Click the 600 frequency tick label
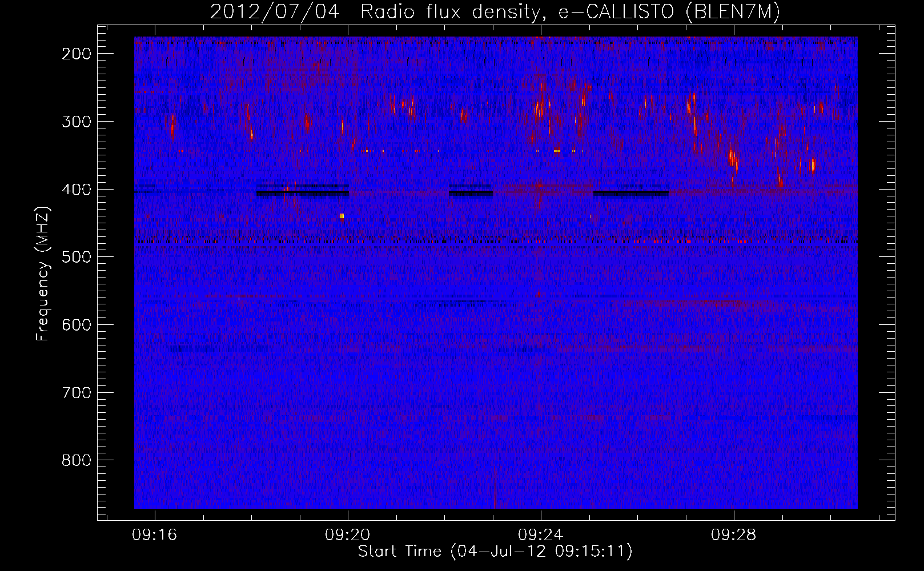924x571 pixels. tap(77, 325)
